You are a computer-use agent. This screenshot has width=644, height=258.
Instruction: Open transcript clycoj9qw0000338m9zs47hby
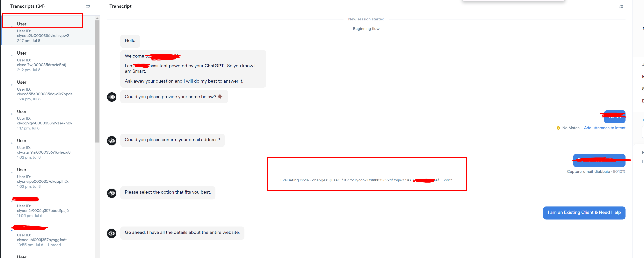tap(48, 120)
